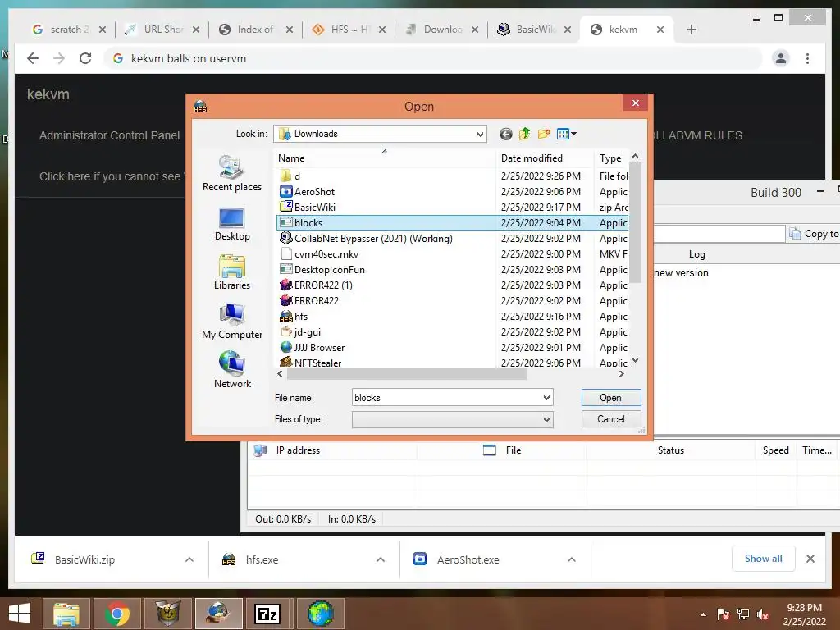Expand the Look in folder dropdown
This screenshot has width=840, height=630.
480,134
